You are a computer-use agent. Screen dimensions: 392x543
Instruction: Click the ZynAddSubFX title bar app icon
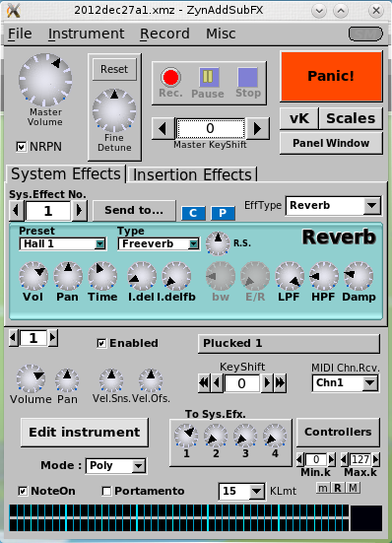pos(14,11)
